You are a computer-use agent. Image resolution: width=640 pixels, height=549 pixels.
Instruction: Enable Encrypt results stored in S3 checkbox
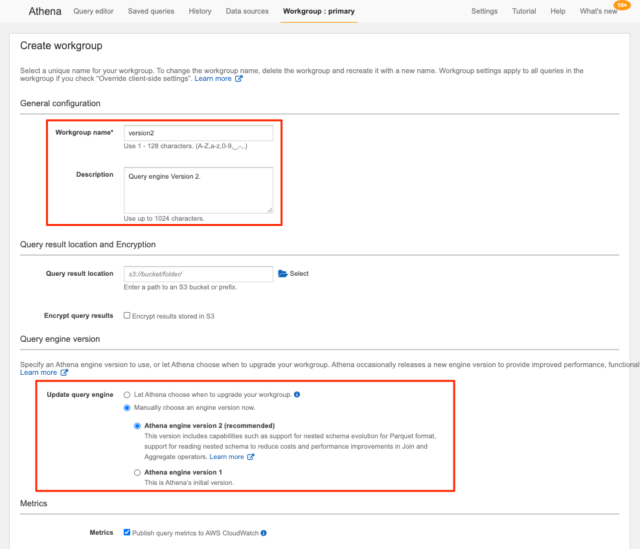click(127, 316)
